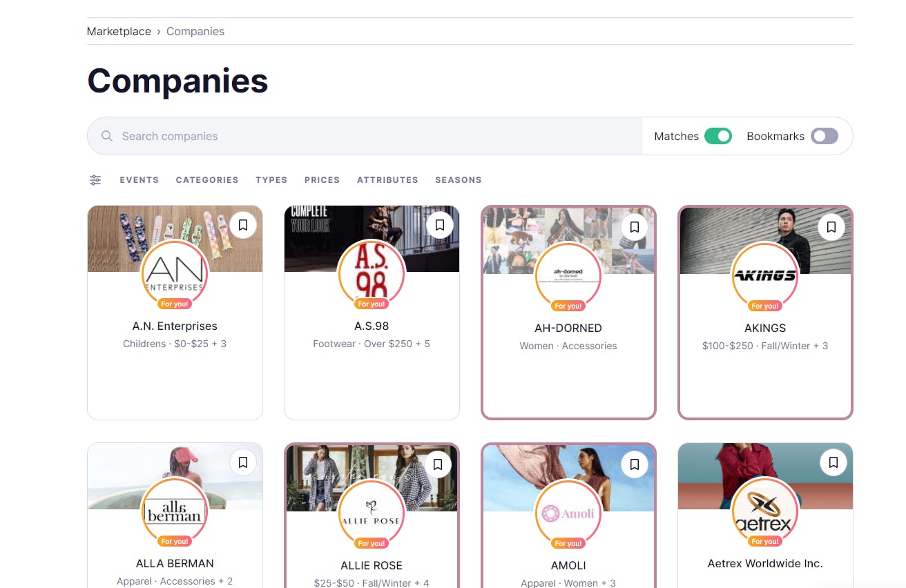This screenshot has height=588, width=906.
Task: Open the A.N. Enterprises logo
Action: (x=175, y=274)
